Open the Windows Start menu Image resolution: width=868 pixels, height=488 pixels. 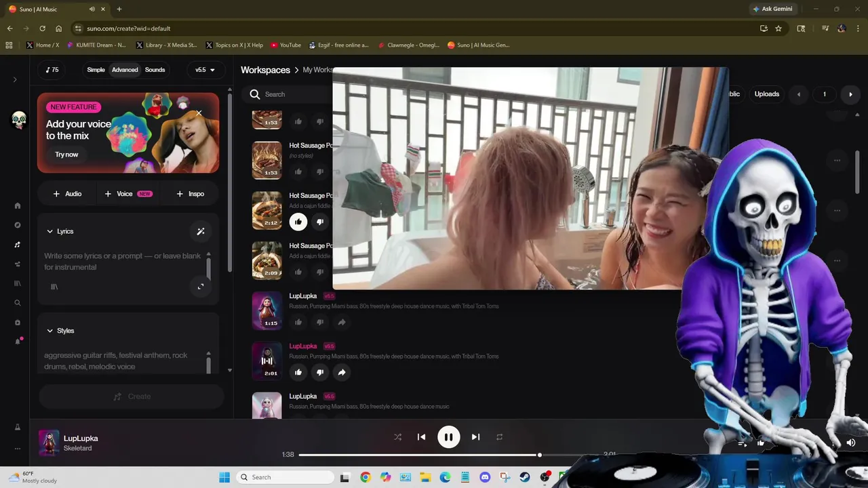click(x=224, y=477)
